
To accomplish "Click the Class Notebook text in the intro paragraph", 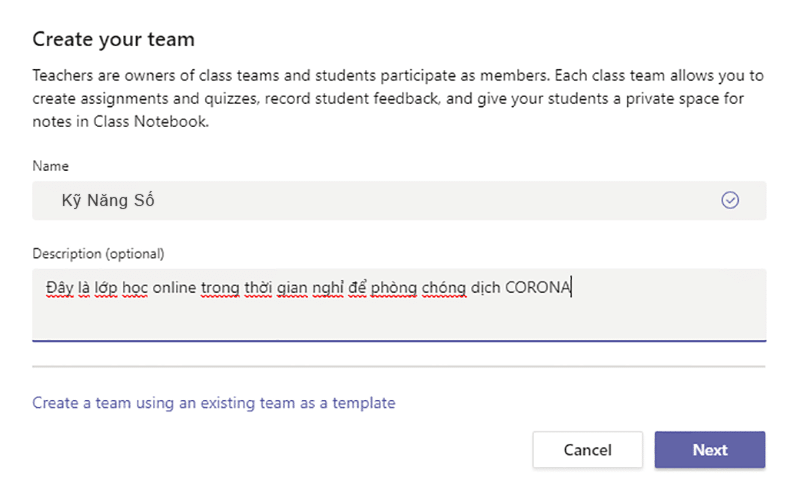I will click(151, 121).
